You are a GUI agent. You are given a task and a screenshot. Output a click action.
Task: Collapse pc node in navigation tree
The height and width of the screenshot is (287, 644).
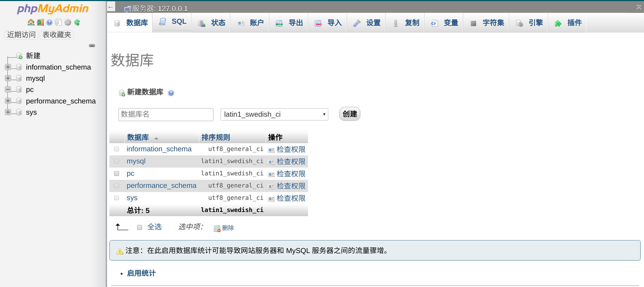coord(8,90)
